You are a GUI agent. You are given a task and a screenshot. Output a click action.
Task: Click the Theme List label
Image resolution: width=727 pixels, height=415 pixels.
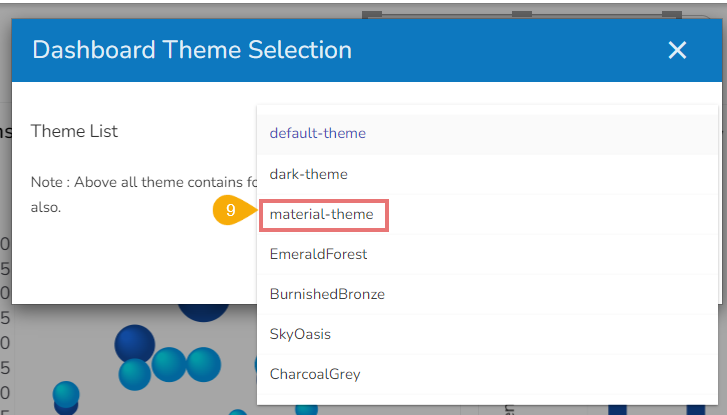click(74, 131)
